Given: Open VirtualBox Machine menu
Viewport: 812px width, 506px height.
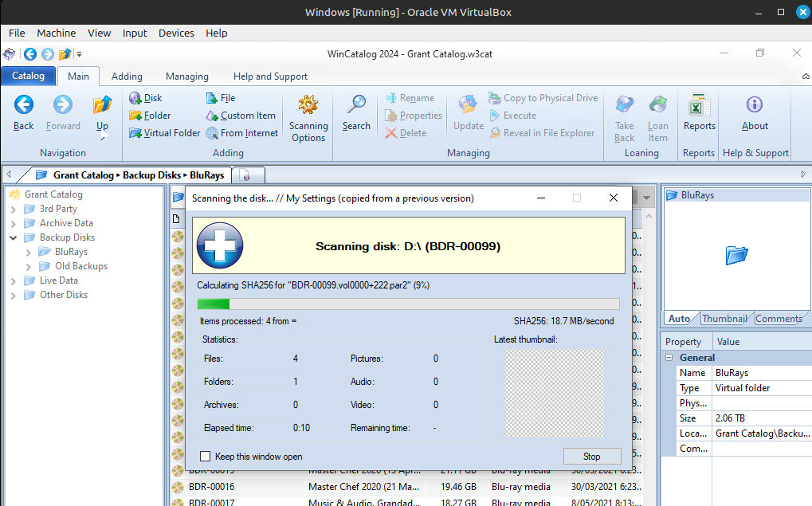Looking at the screenshot, I should click(x=56, y=33).
